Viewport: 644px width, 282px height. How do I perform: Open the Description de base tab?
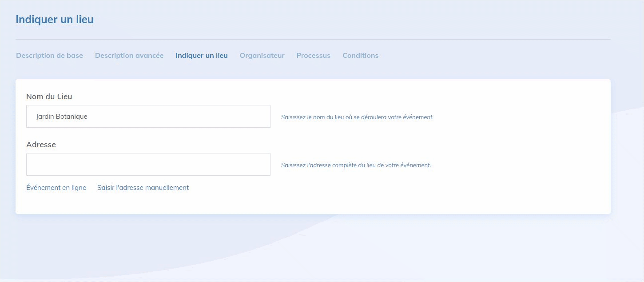(x=49, y=56)
